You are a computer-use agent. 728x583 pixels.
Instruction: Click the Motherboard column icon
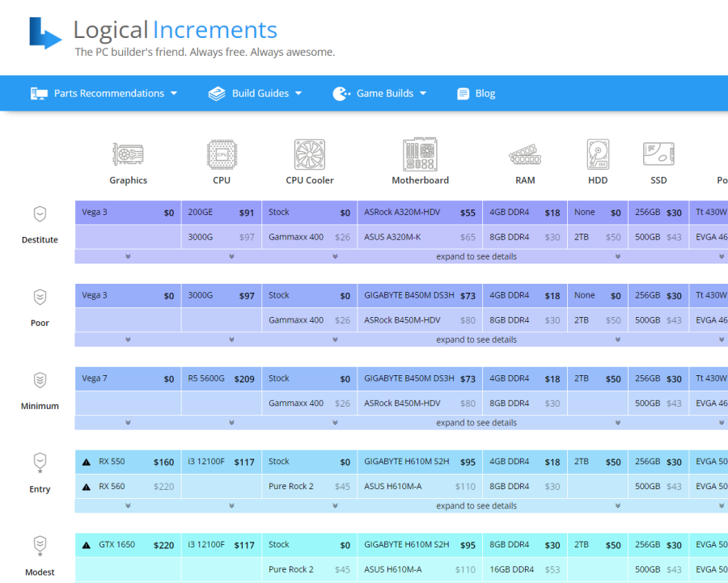[x=420, y=154]
